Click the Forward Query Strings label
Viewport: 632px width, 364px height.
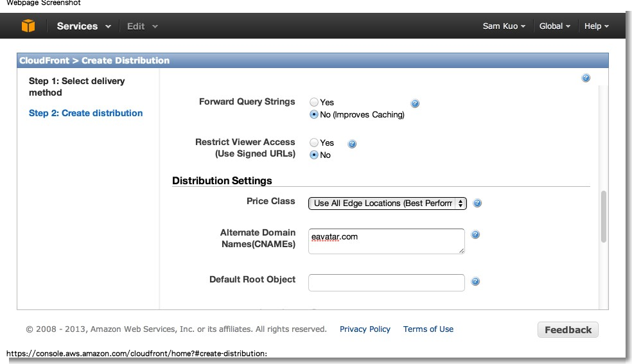point(247,101)
